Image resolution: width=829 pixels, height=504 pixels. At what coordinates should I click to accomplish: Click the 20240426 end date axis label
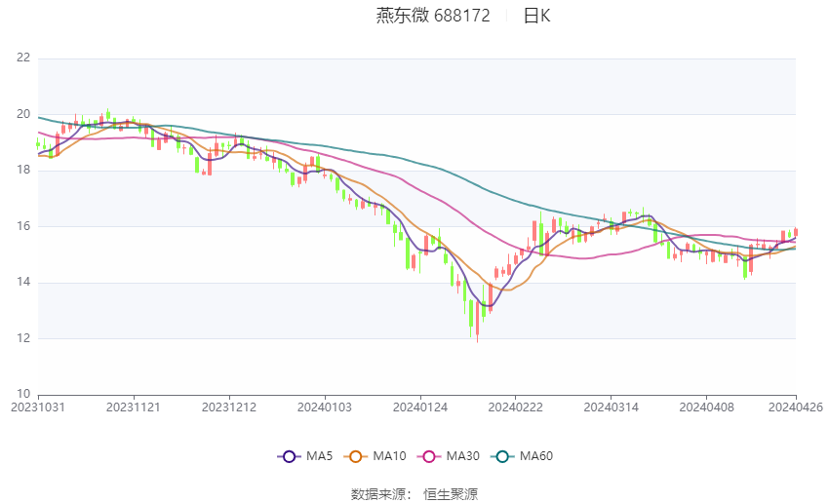tap(796, 407)
